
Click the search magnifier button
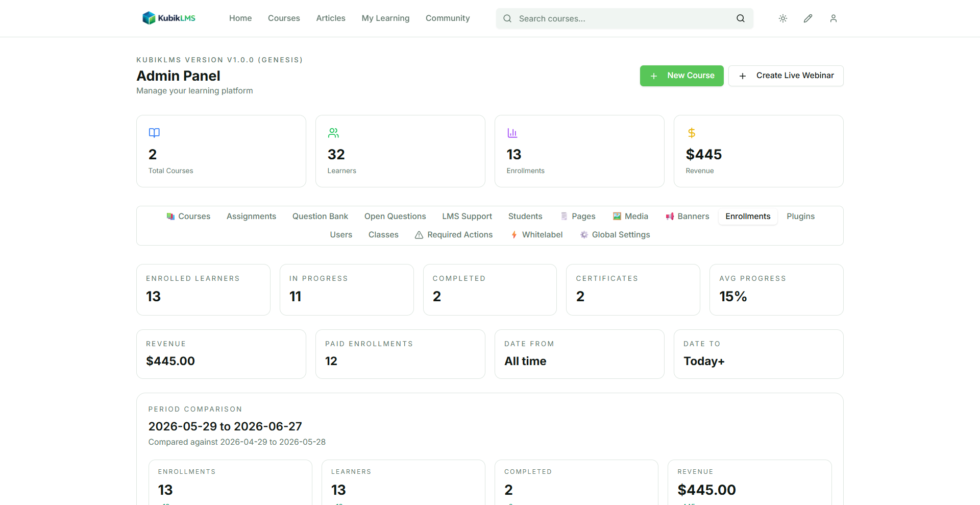(741, 18)
